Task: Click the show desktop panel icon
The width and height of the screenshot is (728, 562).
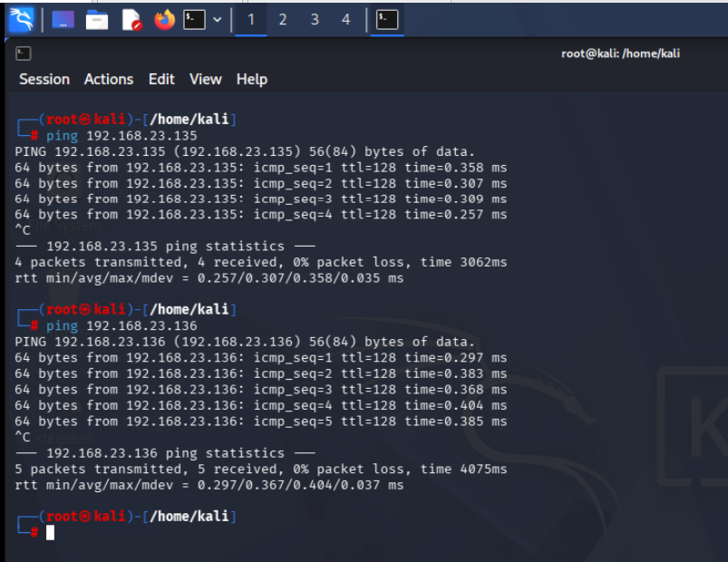Action: pyautogui.click(x=63, y=20)
